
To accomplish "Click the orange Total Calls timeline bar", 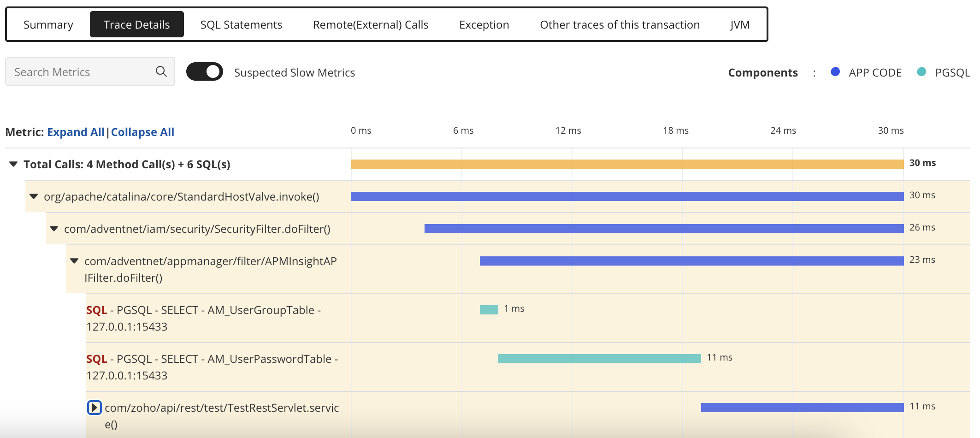I will pos(627,163).
